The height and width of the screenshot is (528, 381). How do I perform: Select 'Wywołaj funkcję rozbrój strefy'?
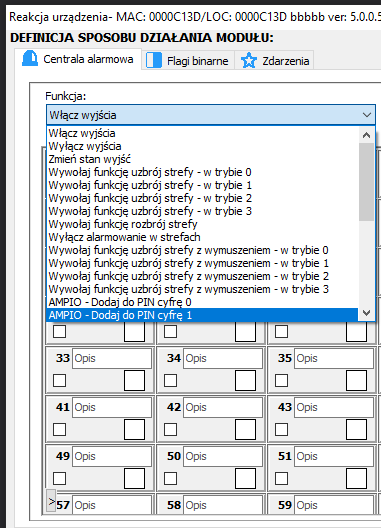pyautogui.click(x=202, y=224)
